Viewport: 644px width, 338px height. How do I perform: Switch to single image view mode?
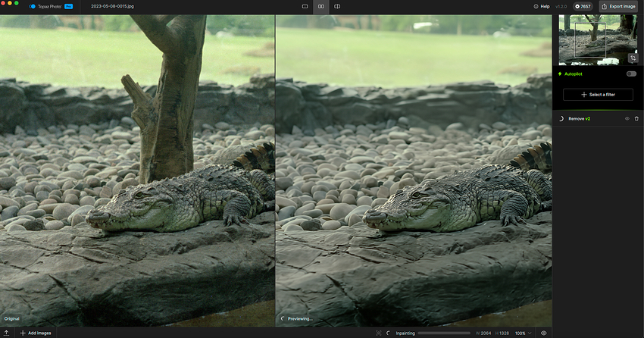point(305,6)
